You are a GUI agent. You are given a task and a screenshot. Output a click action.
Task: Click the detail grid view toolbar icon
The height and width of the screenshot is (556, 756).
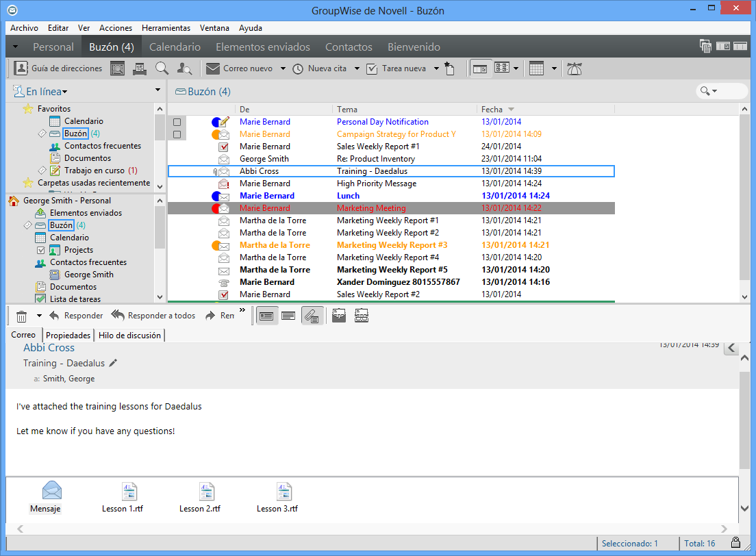pos(502,68)
